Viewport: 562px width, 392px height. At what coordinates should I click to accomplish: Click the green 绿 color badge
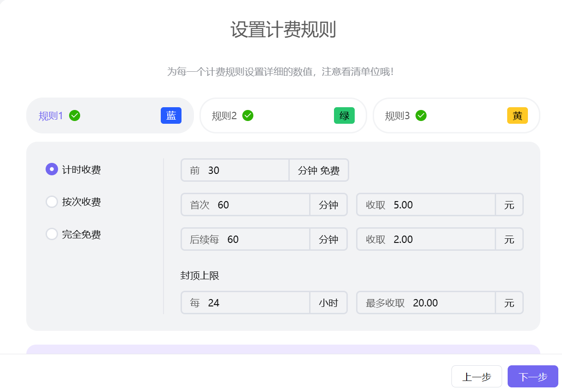344,115
